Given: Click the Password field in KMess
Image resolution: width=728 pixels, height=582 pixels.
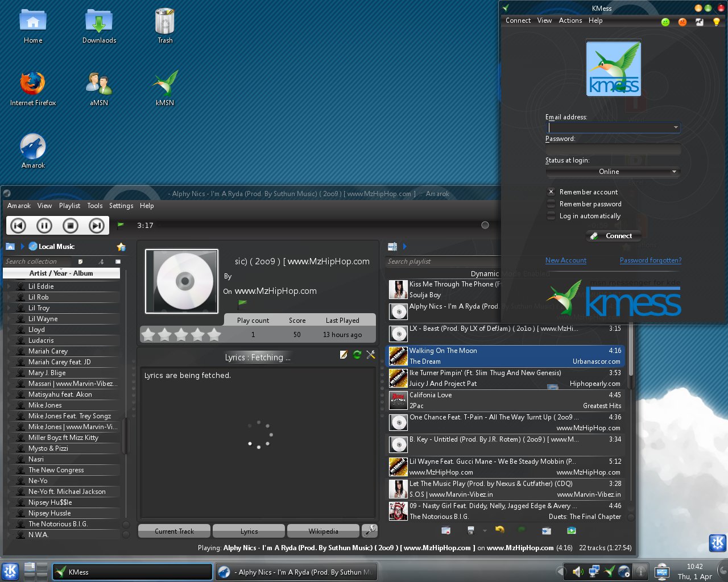Looking at the screenshot, I should click(x=613, y=149).
